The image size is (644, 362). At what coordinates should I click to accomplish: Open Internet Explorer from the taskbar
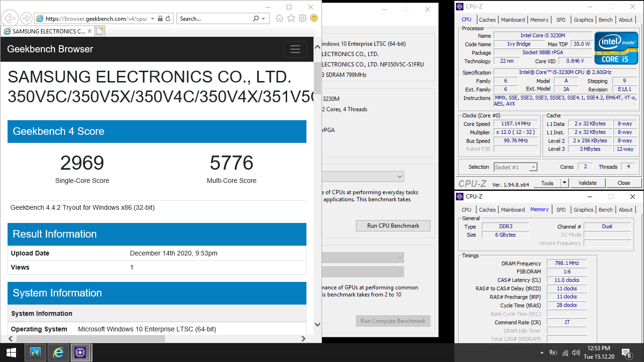[x=58, y=353]
